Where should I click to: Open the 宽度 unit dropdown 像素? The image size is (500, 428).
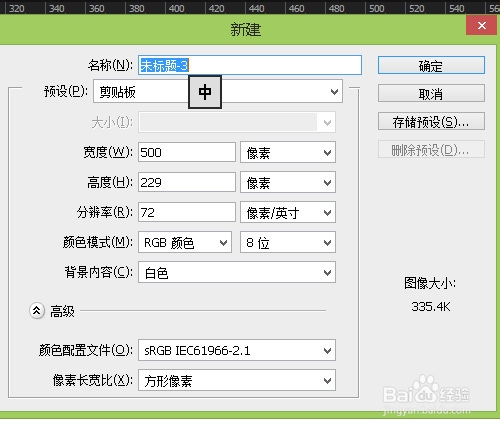point(288,152)
